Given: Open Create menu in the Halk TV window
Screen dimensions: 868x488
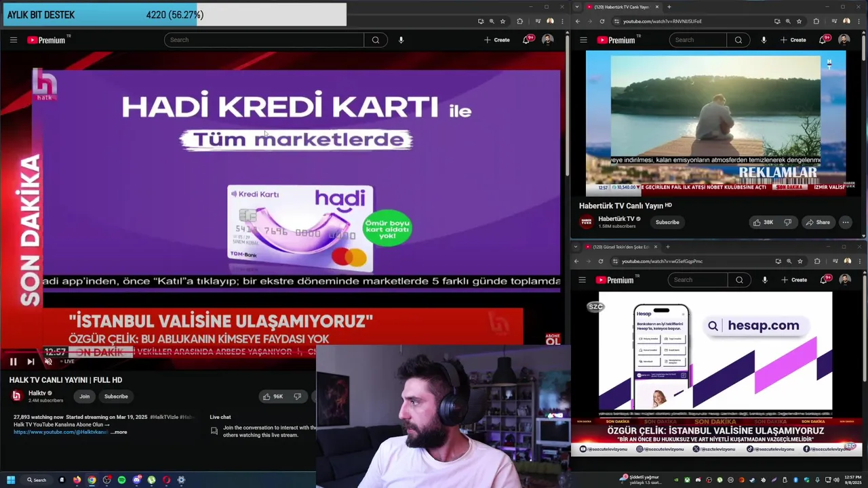Looking at the screenshot, I should (x=497, y=40).
